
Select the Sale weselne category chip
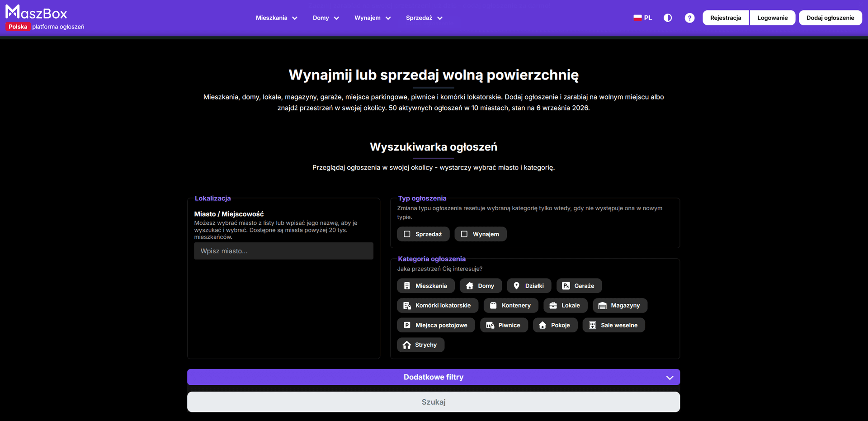(x=613, y=325)
